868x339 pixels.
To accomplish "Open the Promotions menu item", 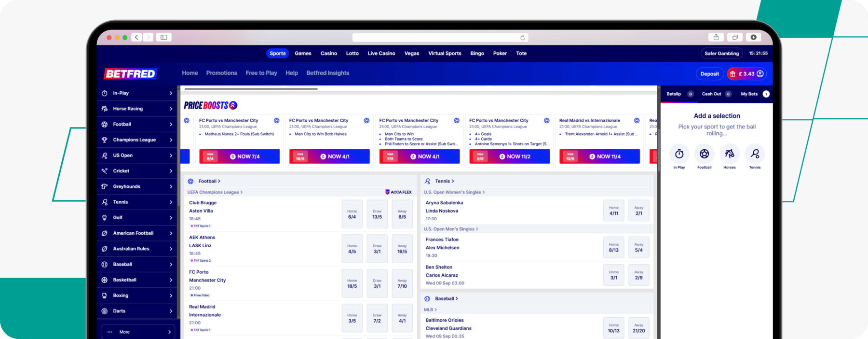I will pos(221,73).
